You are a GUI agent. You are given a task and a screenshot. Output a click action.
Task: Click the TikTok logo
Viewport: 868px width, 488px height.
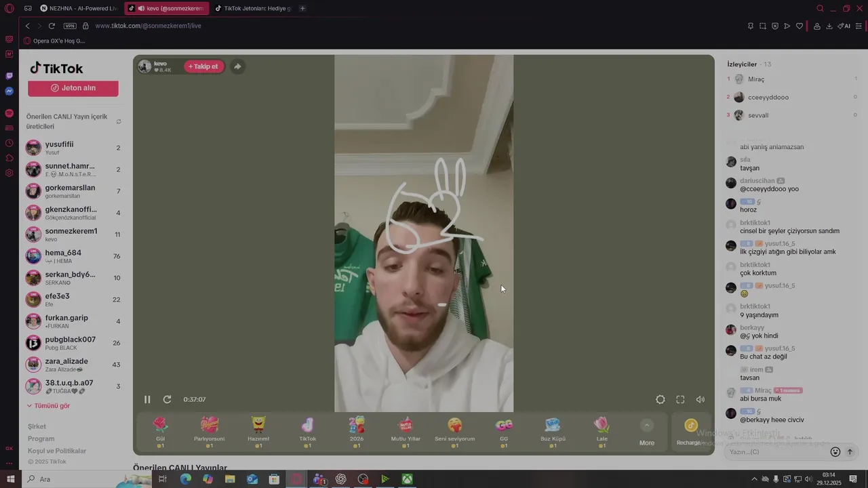tap(56, 68)
